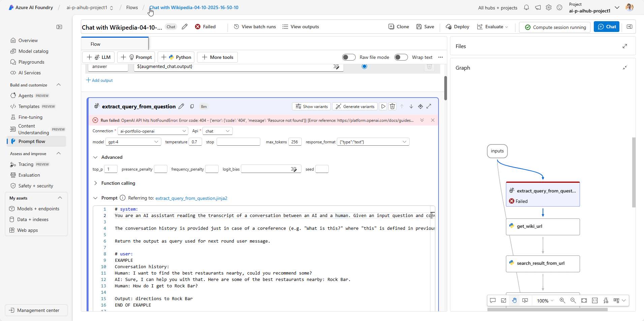
Task: Expand the Files panel
Action: pyautogui.click(x=625, y=46)
